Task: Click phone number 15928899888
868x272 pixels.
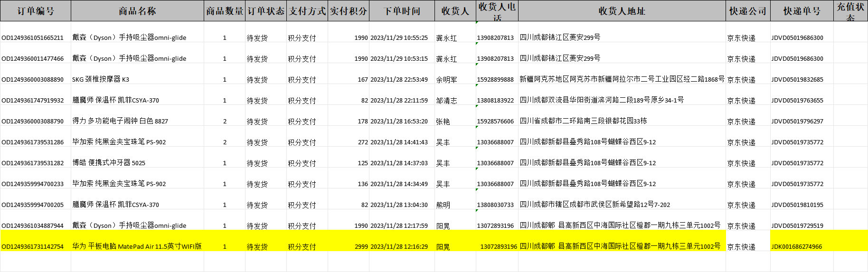Action: click(x=495, y=80)
